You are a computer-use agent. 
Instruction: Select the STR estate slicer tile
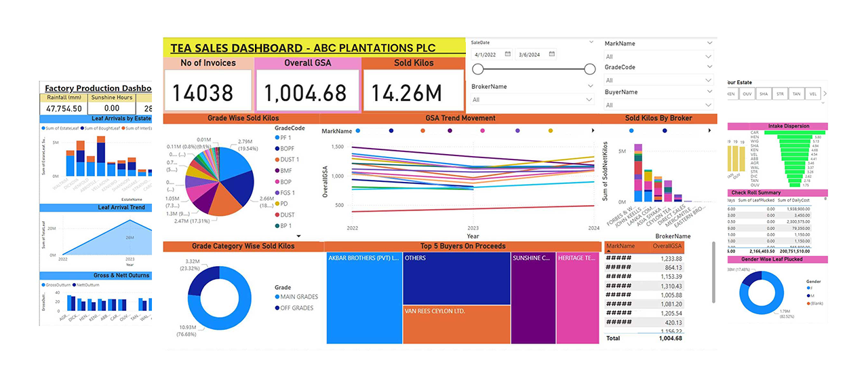[780, 94]
